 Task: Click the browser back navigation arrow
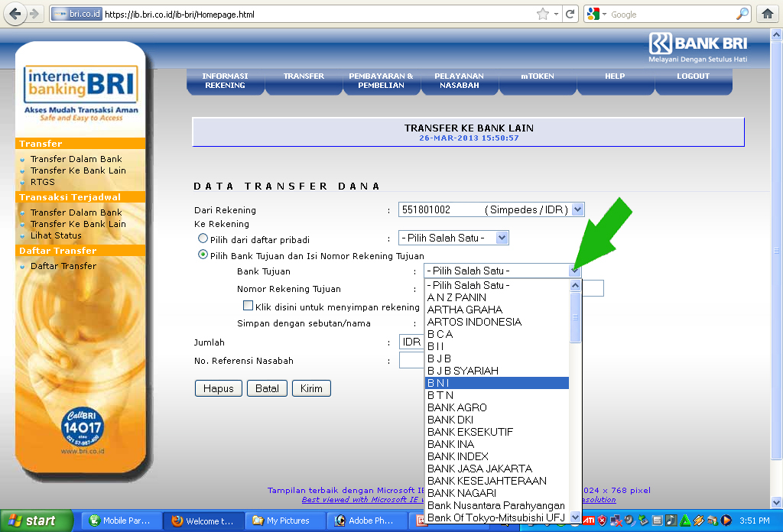click(14, 13)
